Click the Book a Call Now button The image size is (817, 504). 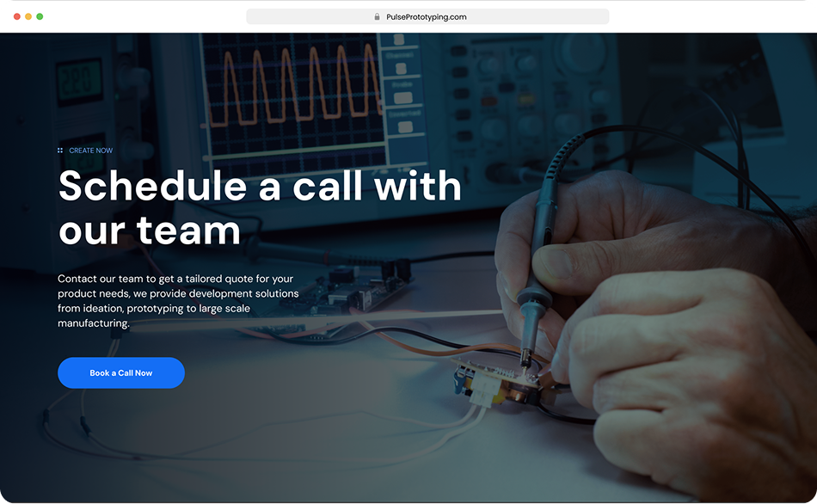(121, 372)
